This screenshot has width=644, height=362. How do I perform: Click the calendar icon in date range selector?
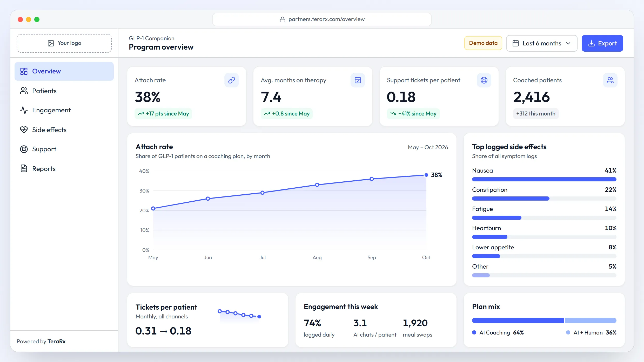click(x=516, y=43)
